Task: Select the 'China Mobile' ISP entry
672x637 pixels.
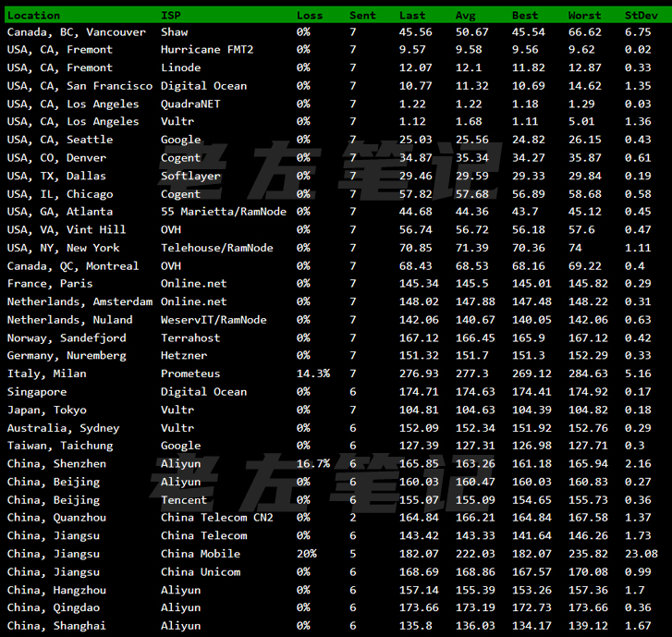Action: coord(201,554)
